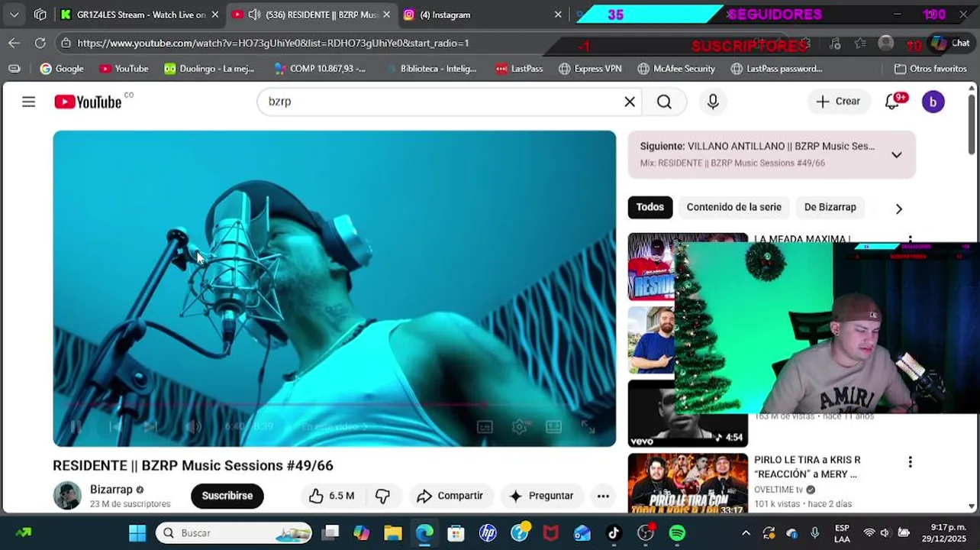The image size is (980, 550).
Task: Go back with the browser arrow
Action: click(x=14, y=43)
